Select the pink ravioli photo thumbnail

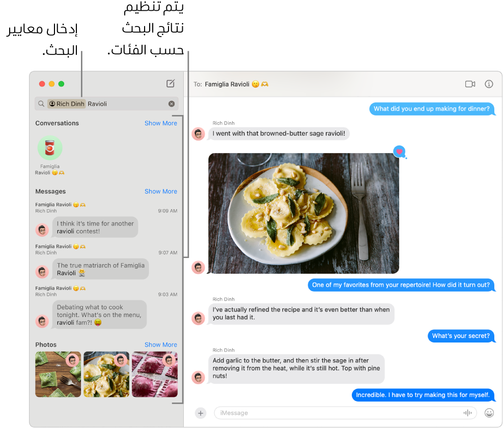coord(155,374)
